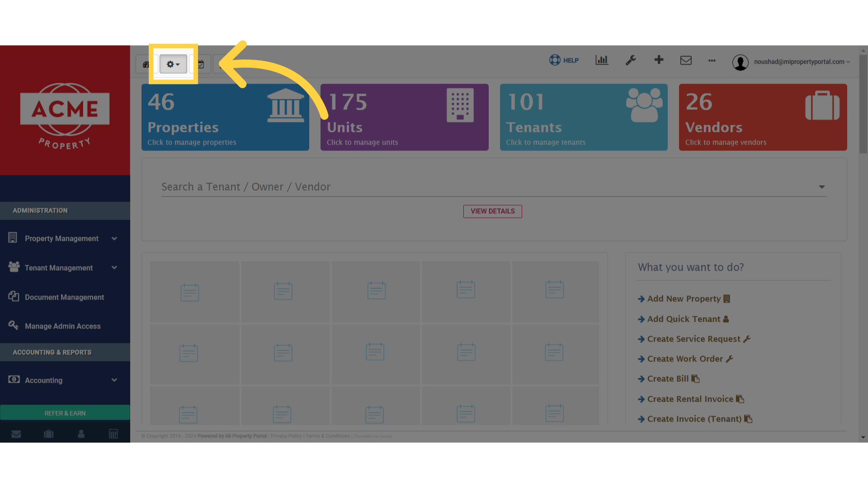The width and height of the screenshot is (868, 488).
Task: Open the envelope messages icon in header
Action: click(x=686, y=60)
